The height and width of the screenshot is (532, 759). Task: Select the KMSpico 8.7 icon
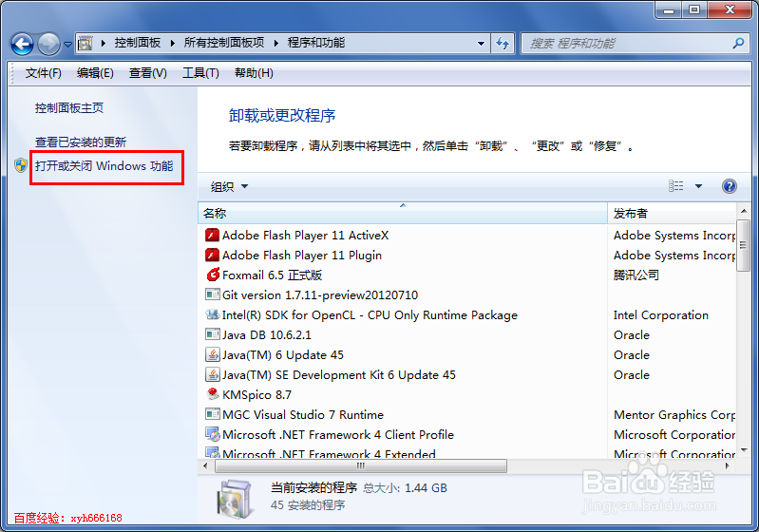pyautogui.click(x=212, y=394)
